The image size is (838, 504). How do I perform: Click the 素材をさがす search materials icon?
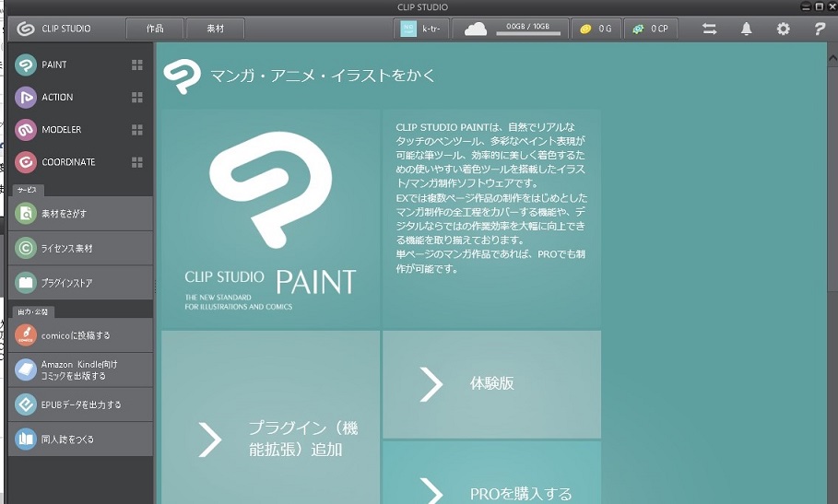point(25,214)
